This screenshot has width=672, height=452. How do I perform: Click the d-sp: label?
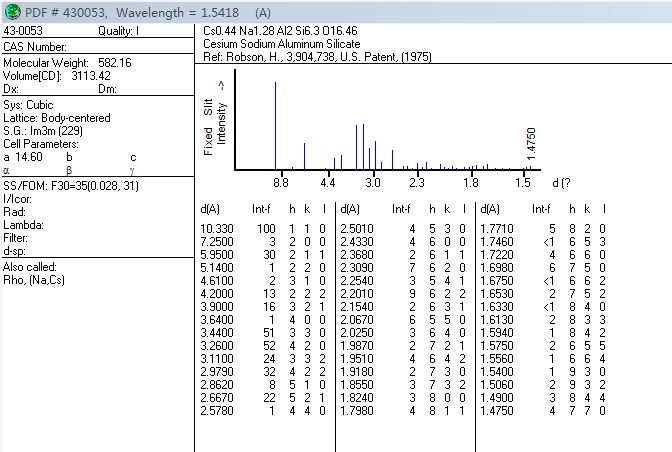click(15, 251)
